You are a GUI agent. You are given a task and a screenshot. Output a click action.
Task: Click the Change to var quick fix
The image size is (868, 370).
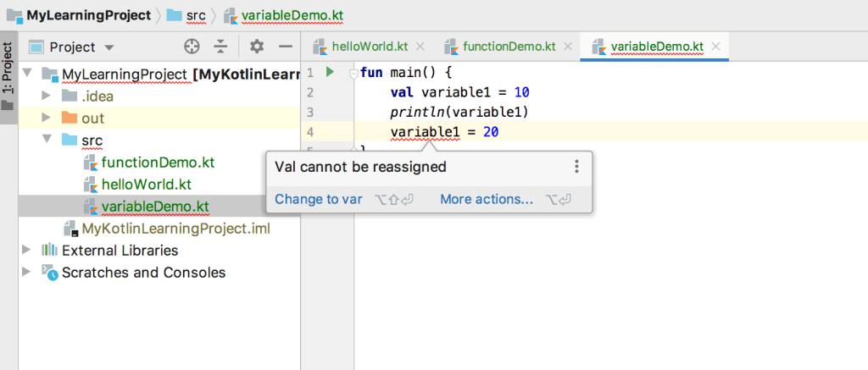tap(319, 200)
